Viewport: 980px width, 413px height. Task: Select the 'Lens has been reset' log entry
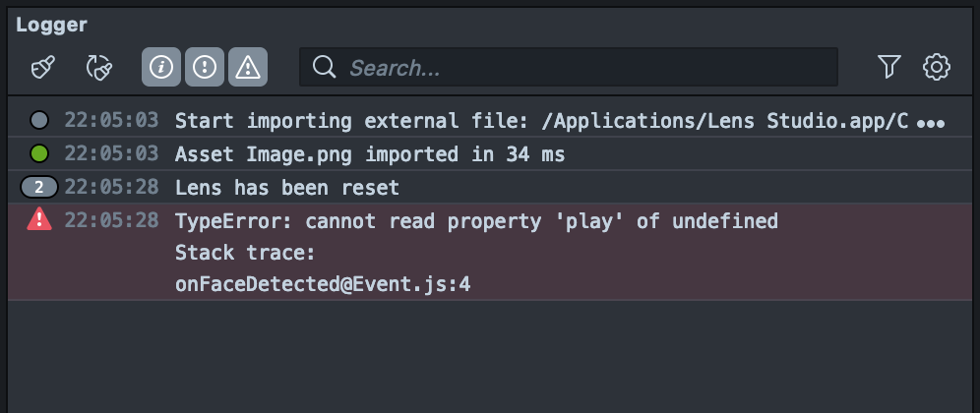[x=286, y=187]
